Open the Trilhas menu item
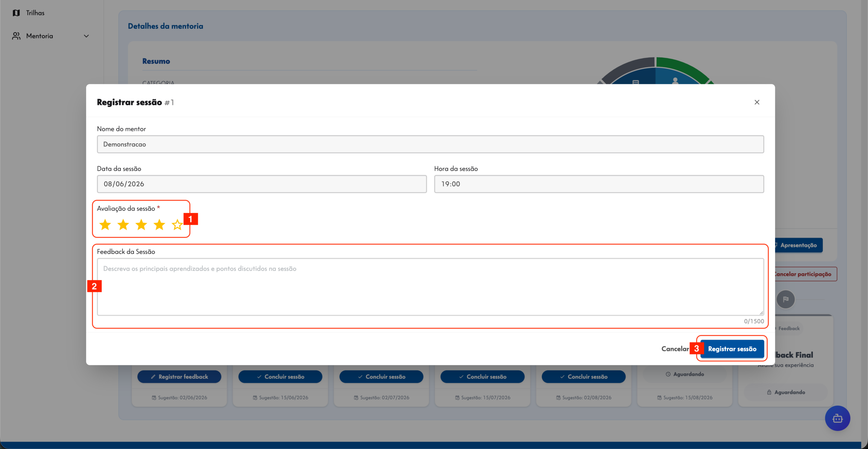The height and width of the screenshot is (449, 868). [35, 13]
